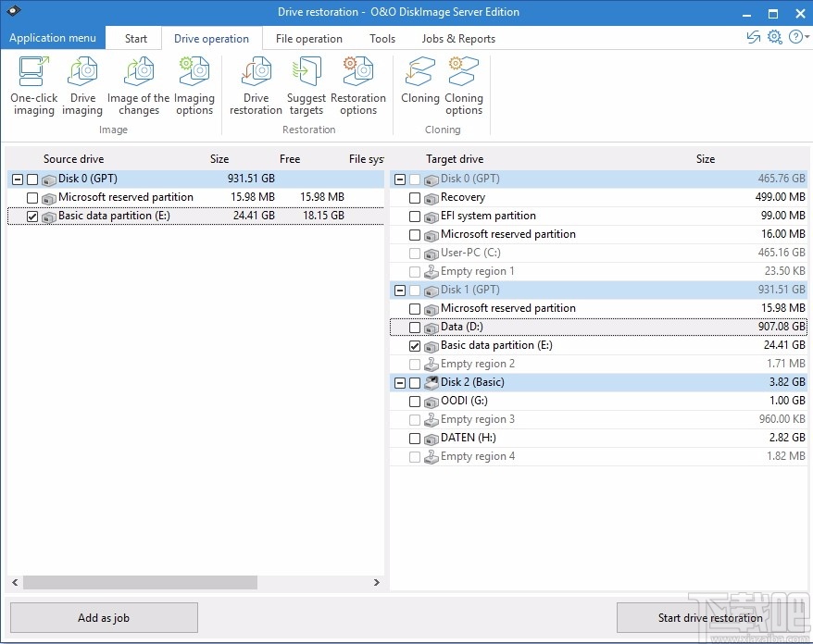Viewport: 813px width, 644px height.
Task: Collapse Disk 0 (GPT) in source list
Action: coord(16,179)
